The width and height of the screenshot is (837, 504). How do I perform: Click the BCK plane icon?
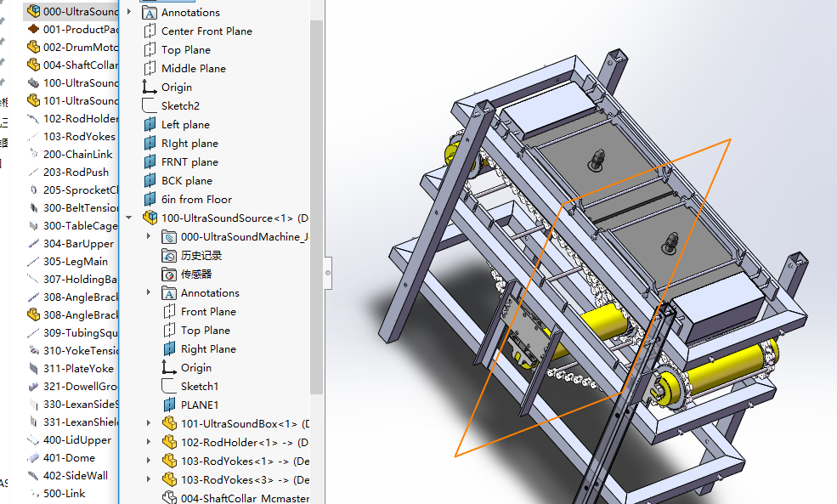coord(150,180)
